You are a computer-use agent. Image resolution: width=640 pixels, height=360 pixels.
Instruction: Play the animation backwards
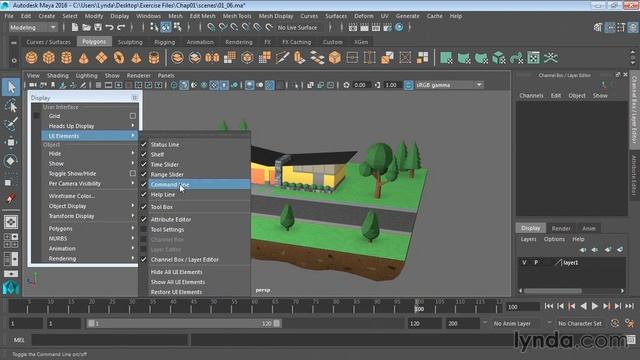pos(584,306)
